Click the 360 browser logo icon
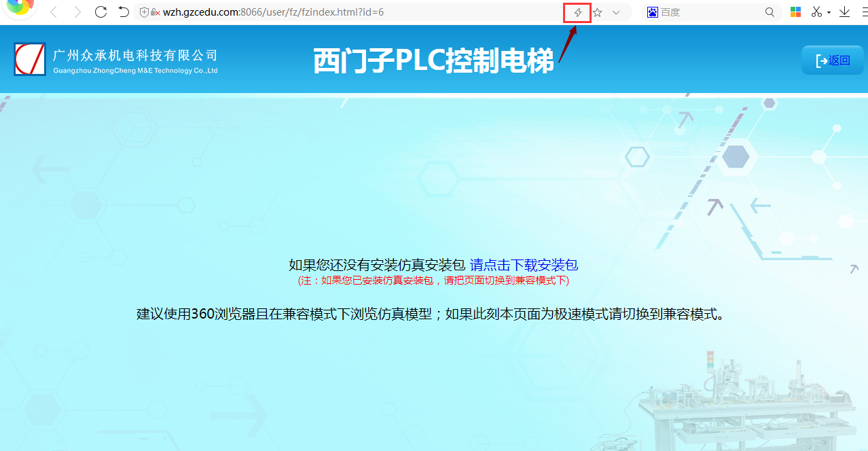 coord(20,8)
